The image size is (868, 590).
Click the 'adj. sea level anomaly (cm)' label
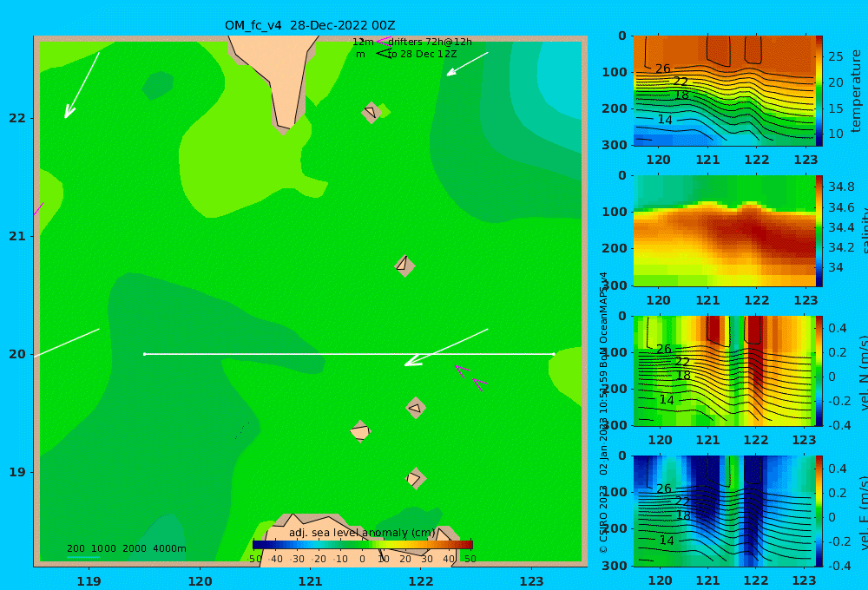pyautogui.click(x=362, y=533)
